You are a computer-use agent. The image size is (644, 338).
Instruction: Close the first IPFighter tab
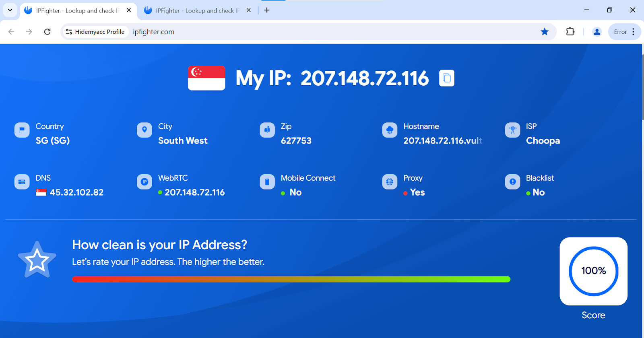pos(129,10)
